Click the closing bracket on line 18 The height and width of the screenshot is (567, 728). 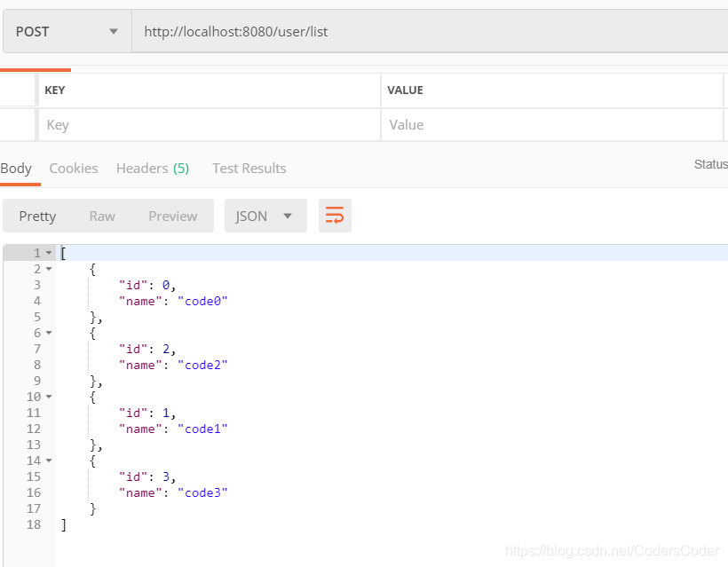[x=64, y=524]
